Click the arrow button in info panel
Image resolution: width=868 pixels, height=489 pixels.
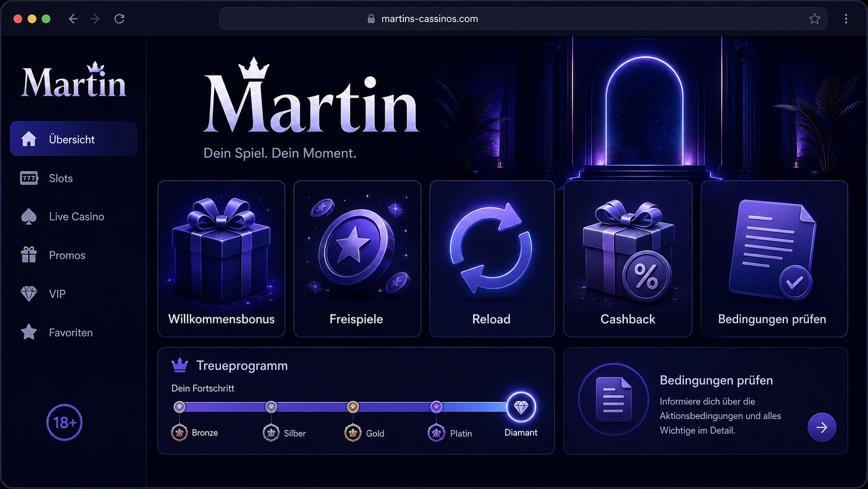(x=822, y=427)
